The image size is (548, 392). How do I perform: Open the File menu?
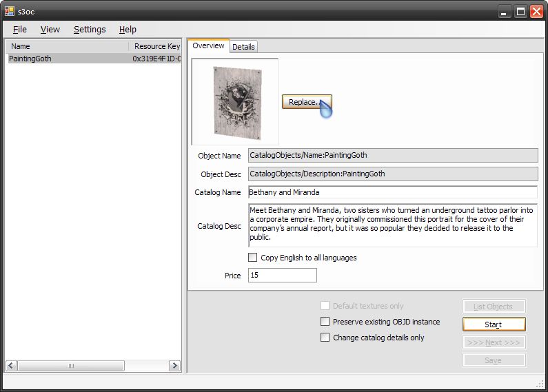pos(20,30)
